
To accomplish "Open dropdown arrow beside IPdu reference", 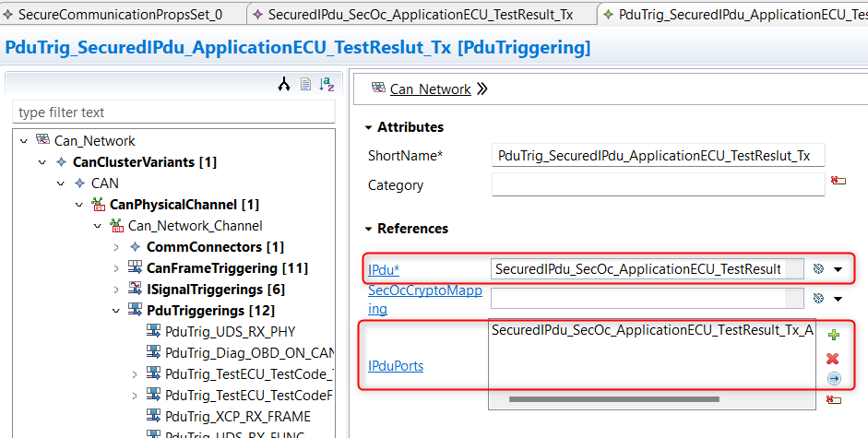I will [x=838, y=269].
